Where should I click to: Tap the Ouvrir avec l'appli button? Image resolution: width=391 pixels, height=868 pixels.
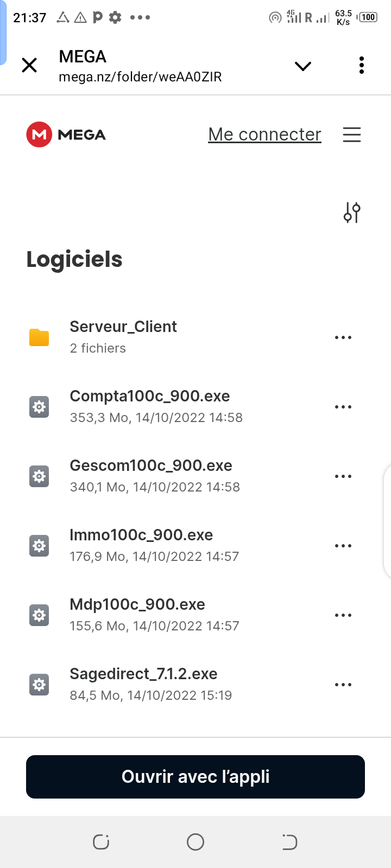click(x=195, y=777)
